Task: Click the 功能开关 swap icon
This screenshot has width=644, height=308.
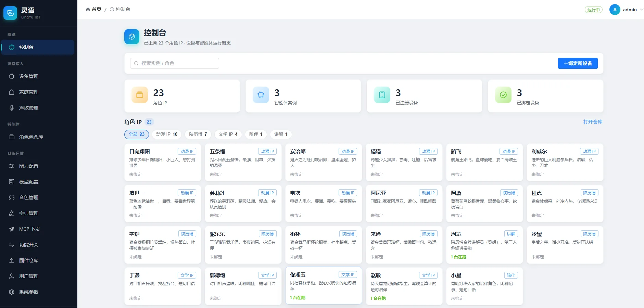Action: tap(12, 245)
